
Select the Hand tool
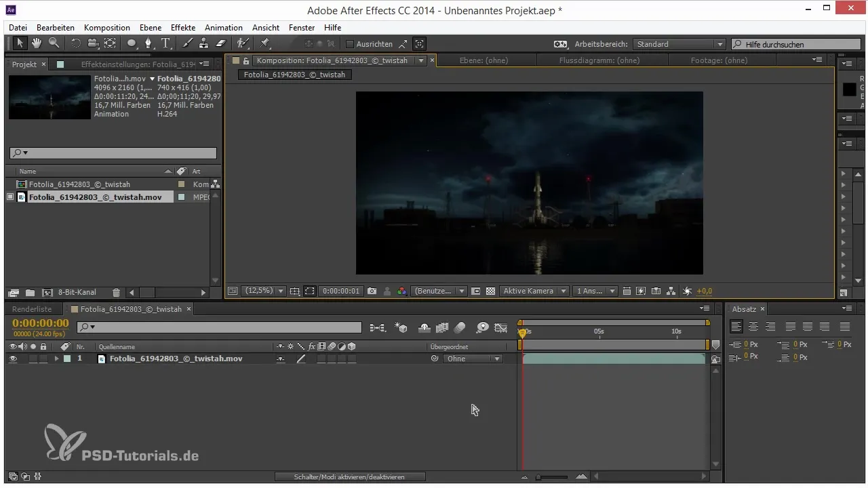36,43
